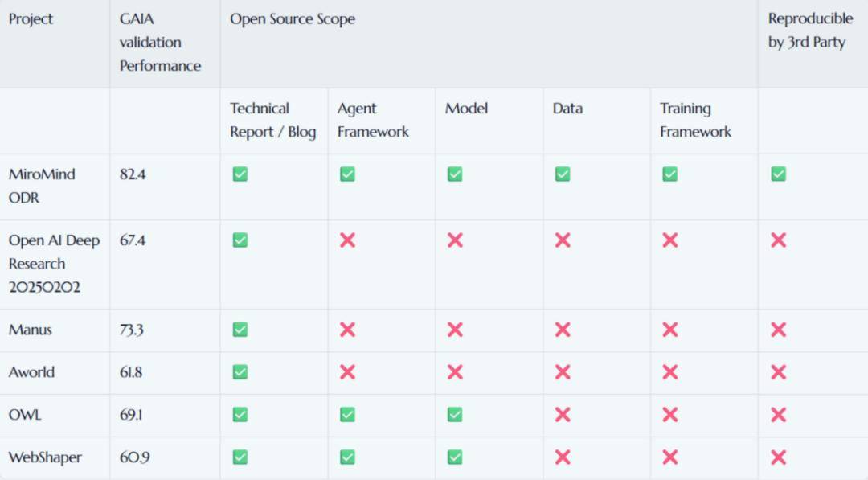
Task: Select the MiroMind ODR project name
Action: tap(42, 186)
